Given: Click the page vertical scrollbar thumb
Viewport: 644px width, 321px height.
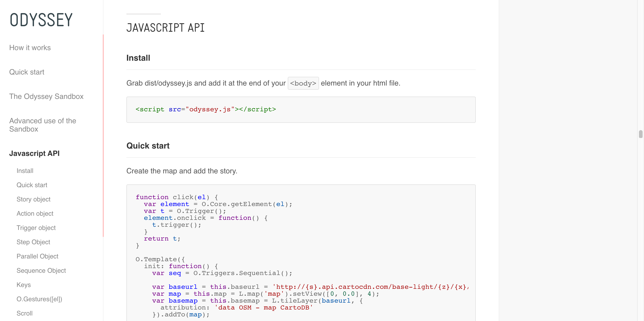Looking at the screenshot, I should (x=641, y=134).
